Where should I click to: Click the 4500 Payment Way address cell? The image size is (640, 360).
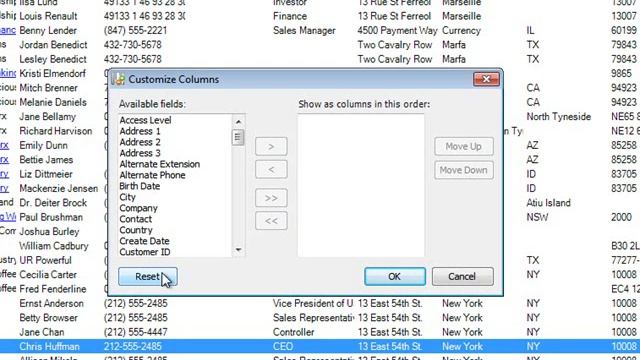tap(397, 31)
